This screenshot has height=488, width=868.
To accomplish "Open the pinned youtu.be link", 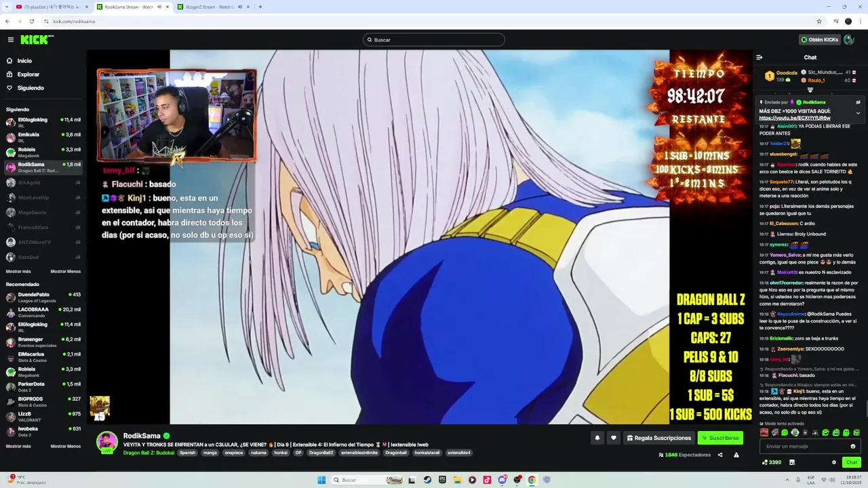I will 795,118.
